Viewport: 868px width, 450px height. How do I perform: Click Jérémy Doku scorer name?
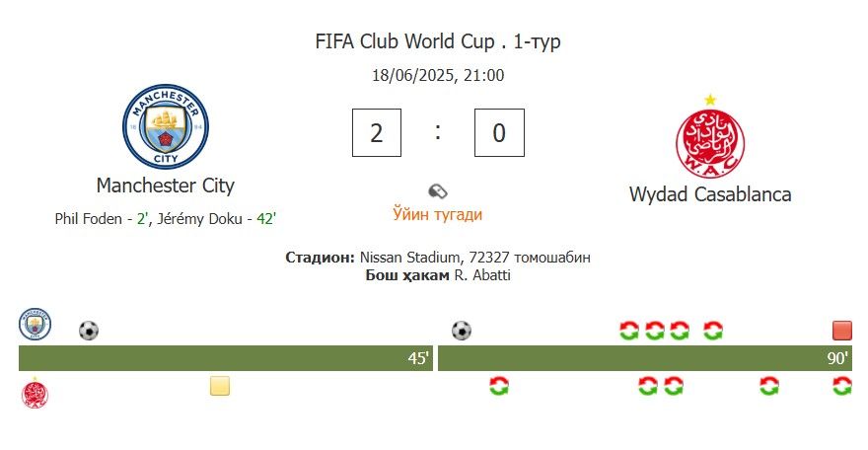coord(199,219)
